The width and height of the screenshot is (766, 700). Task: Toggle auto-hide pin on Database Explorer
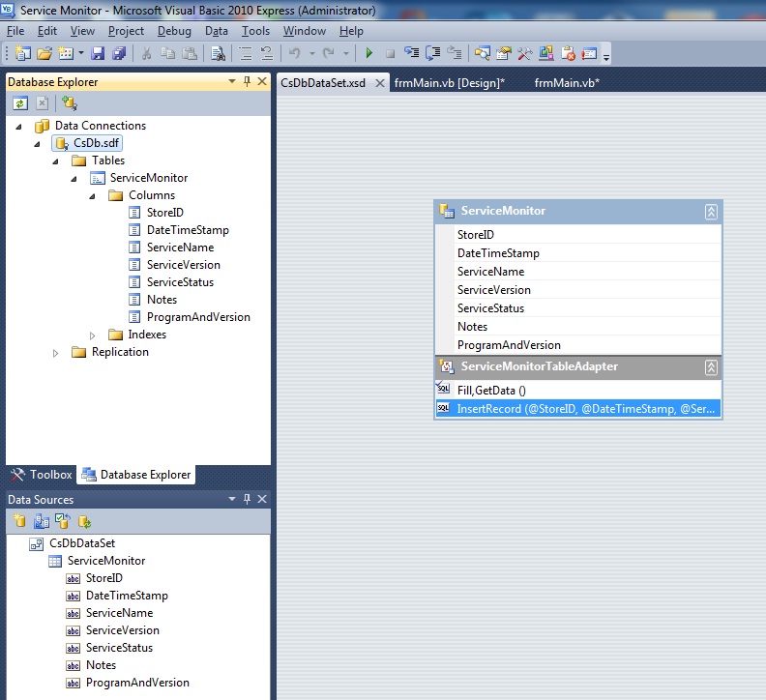coord(248,81)
